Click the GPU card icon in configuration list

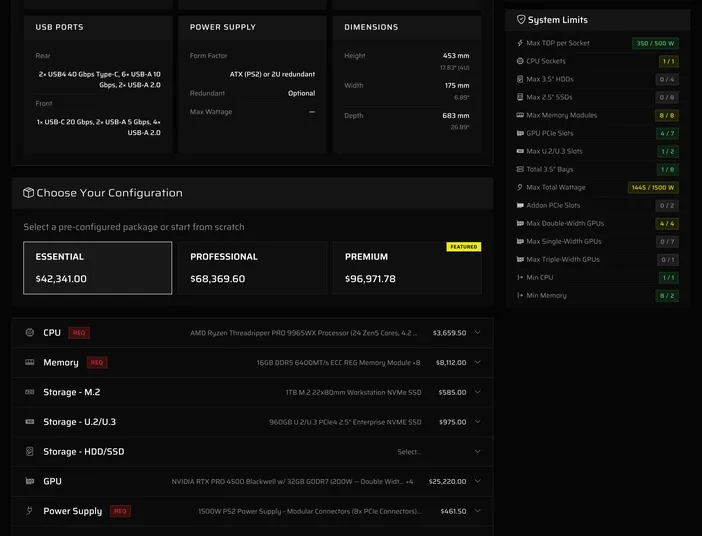30,481
